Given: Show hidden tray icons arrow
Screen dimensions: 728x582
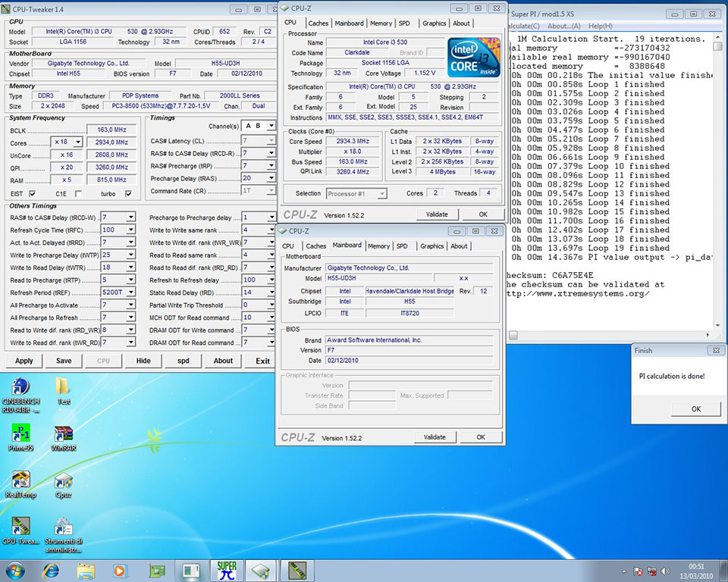Looking at the screenshot, I should [624, 571].
